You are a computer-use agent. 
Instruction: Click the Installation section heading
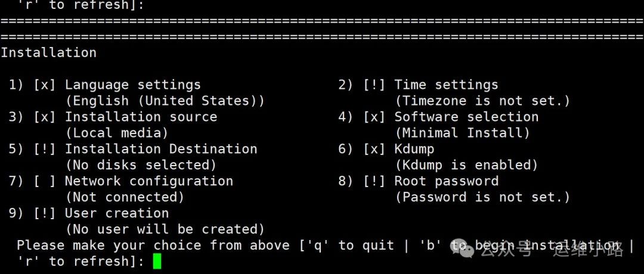coord(48,52)
